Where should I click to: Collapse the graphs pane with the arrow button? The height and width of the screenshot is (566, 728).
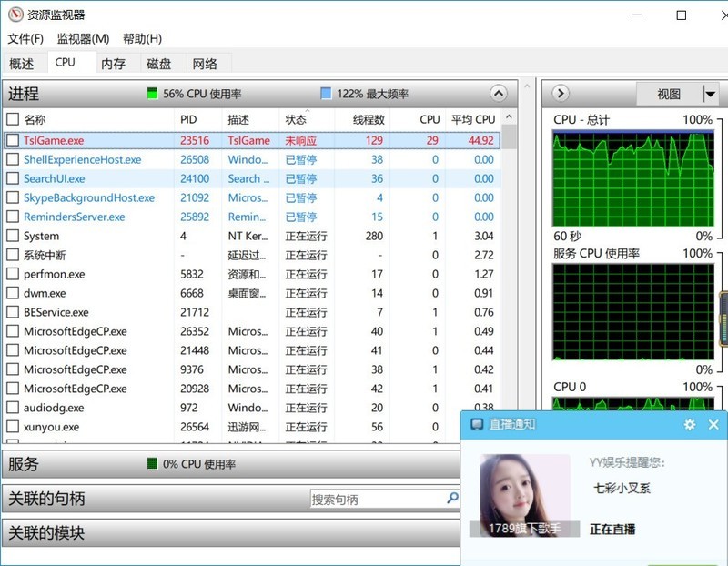point(561,94)
